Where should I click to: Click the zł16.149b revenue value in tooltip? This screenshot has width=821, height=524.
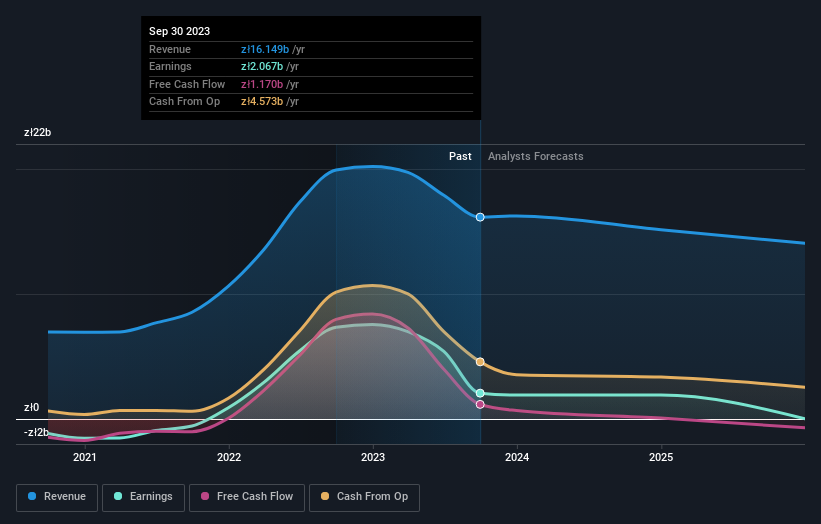click(x=265, y=49)
